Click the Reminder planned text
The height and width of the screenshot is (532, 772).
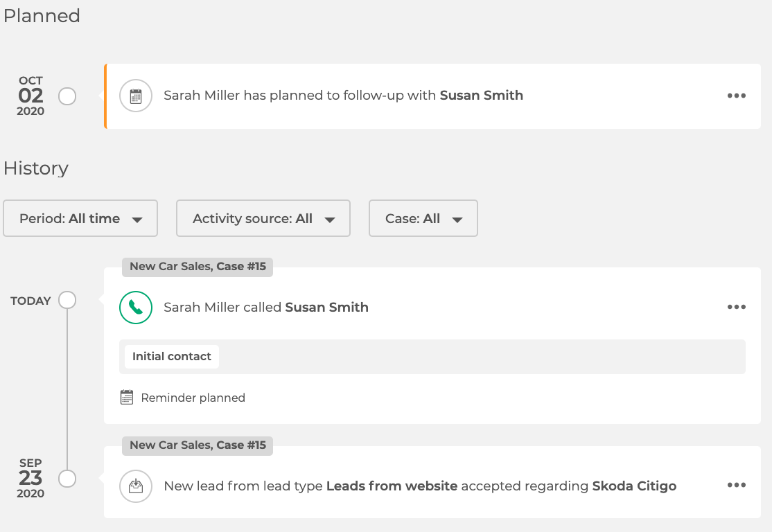(193, 398)
